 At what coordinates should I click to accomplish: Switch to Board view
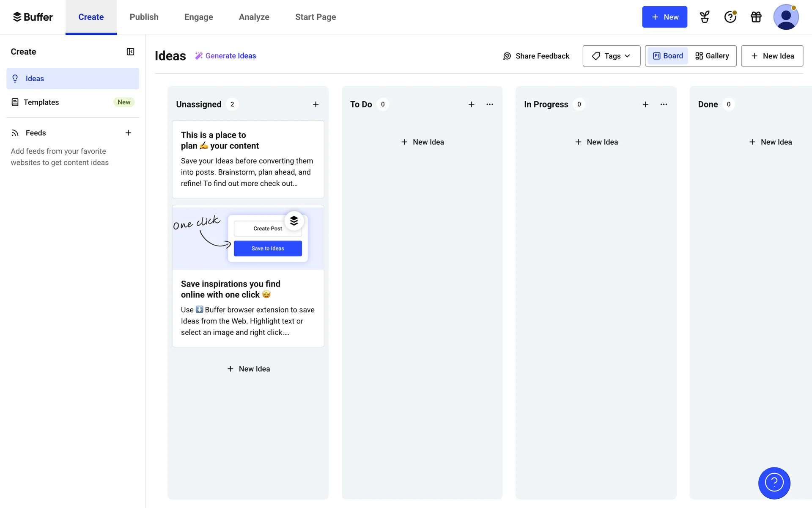[x=668, y=56]
